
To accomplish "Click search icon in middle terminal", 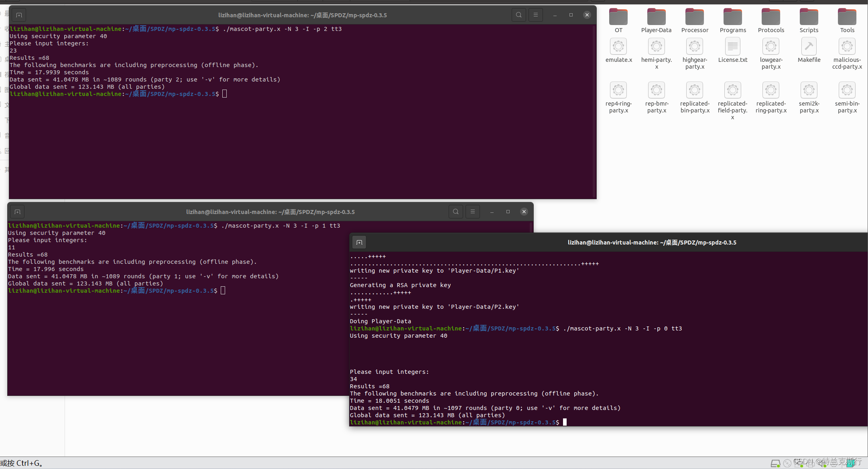I will click(x=455, y=212).
